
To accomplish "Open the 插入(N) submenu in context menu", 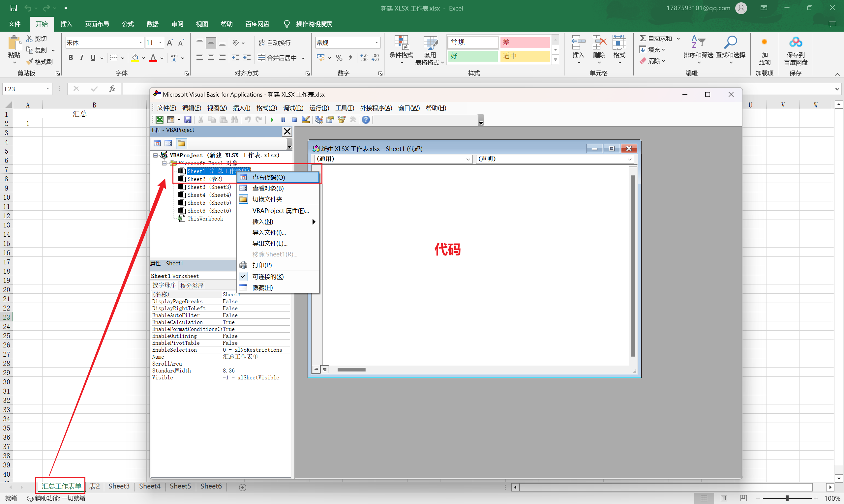I will point(279,222).
